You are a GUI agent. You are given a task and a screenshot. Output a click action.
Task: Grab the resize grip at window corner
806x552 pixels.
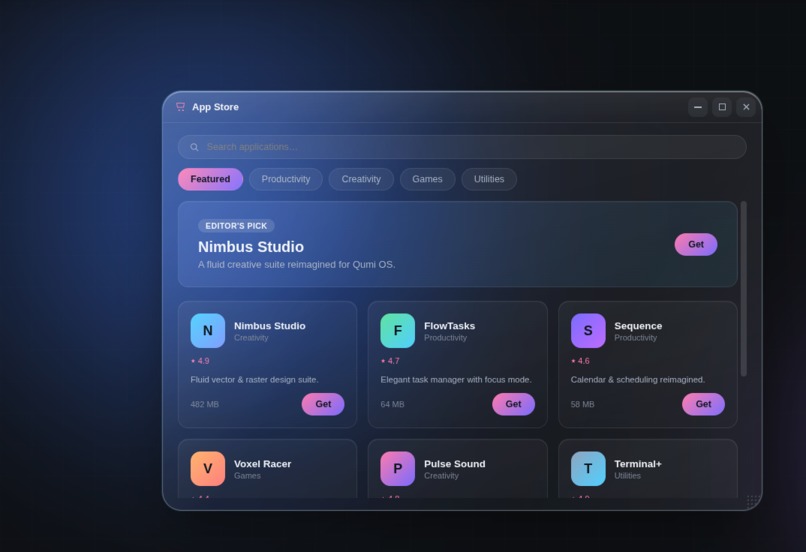coord(753,501)
